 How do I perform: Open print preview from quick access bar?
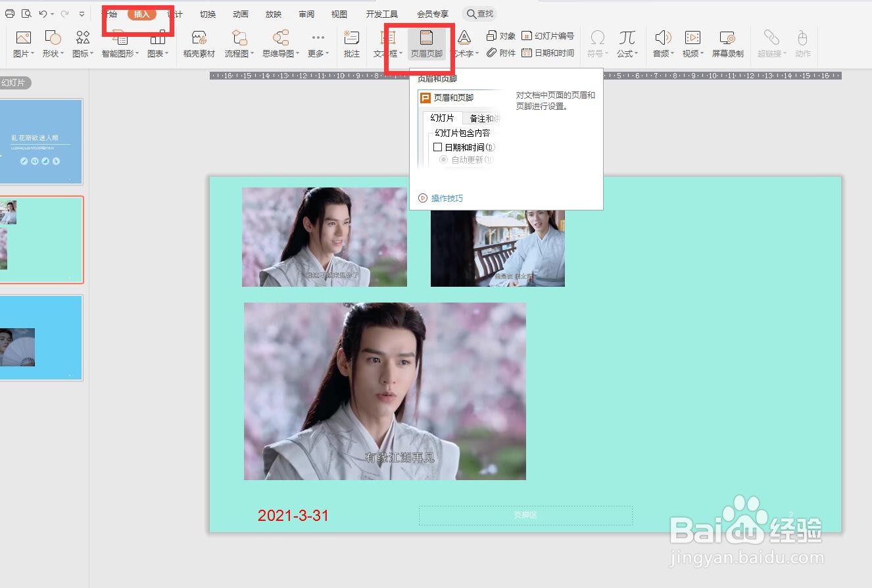[x=26, y=14]
